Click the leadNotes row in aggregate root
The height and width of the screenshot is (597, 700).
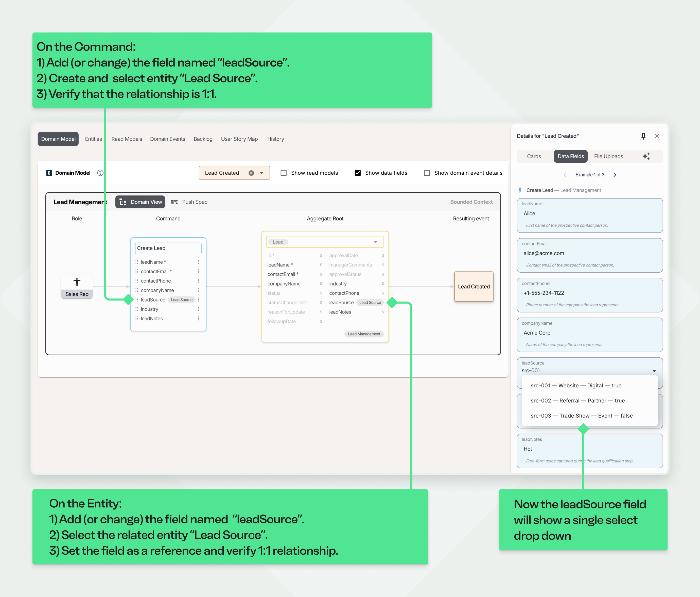click(x=356, y=312)
